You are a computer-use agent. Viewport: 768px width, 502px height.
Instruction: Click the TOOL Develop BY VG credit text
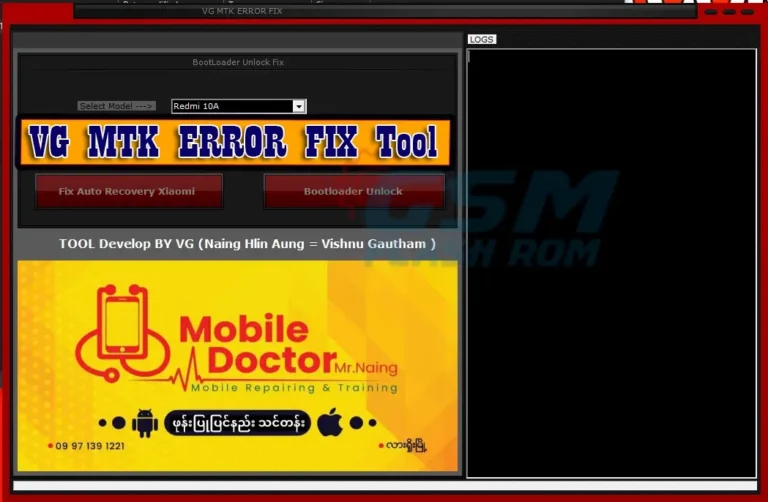point(247,243)
